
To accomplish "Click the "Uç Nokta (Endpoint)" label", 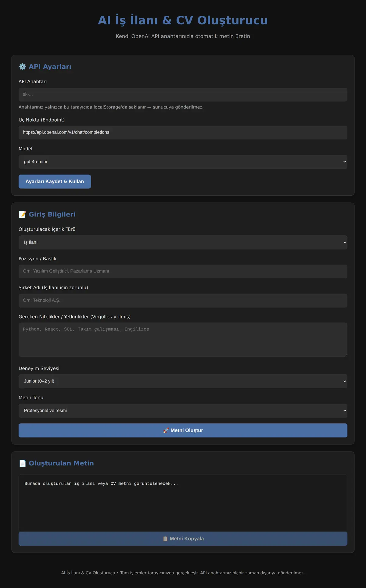I will [42, 120].
